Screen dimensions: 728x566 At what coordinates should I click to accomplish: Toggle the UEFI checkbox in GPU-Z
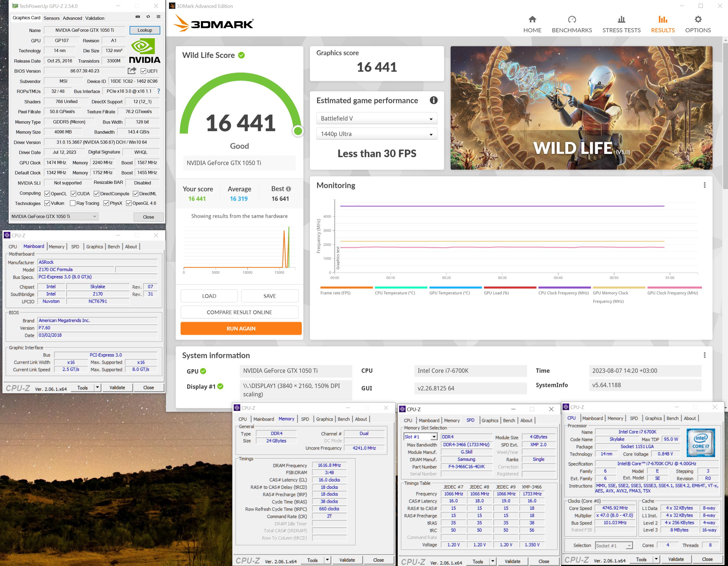[143, 71]
